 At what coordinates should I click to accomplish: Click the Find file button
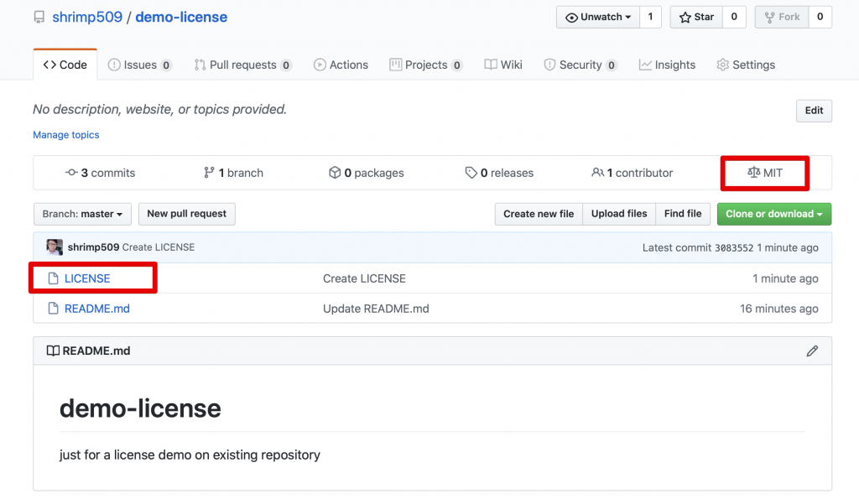(x=683, y=214)
